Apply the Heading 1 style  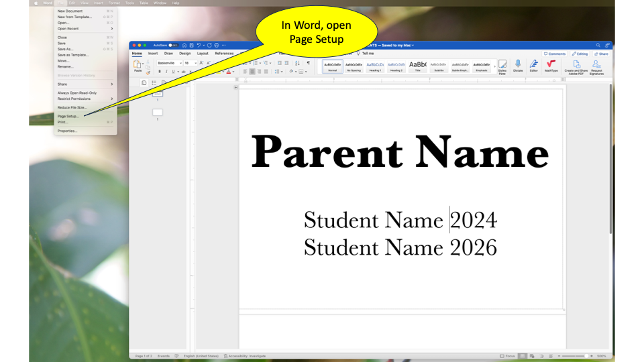[x=375, y=66]
